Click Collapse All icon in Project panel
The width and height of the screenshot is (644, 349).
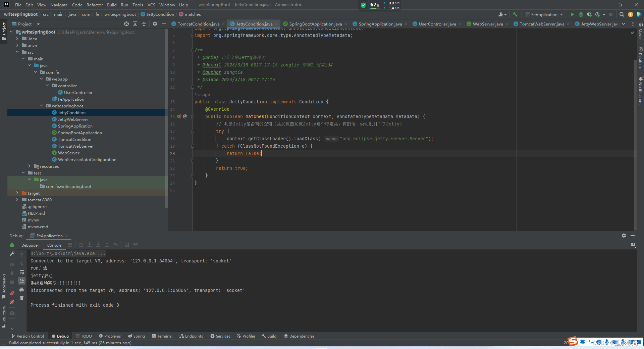coord(144,24)
